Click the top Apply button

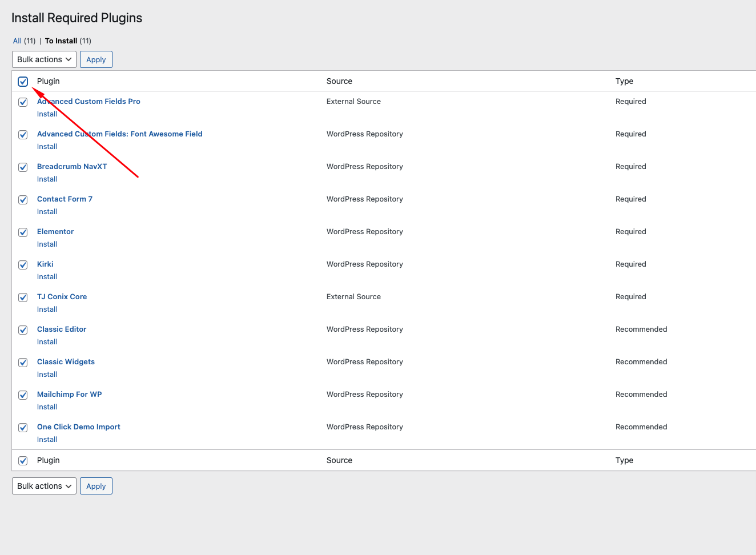coord(96,59)
